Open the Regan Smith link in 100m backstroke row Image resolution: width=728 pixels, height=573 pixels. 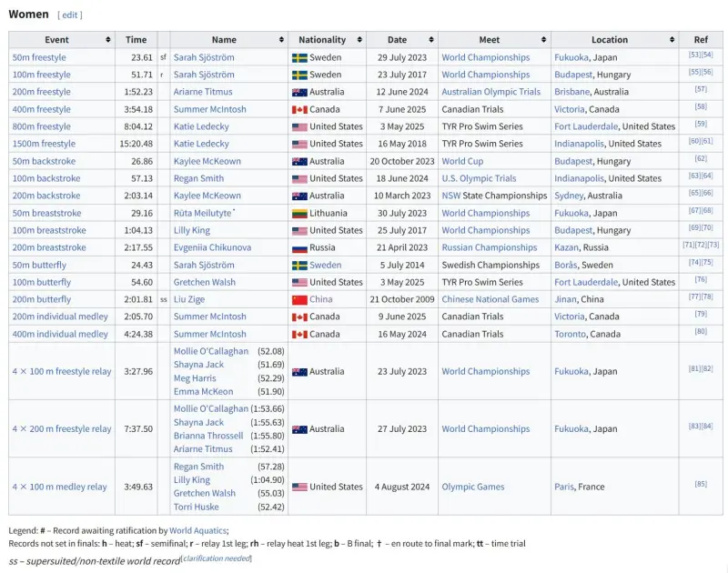[198, 178]
